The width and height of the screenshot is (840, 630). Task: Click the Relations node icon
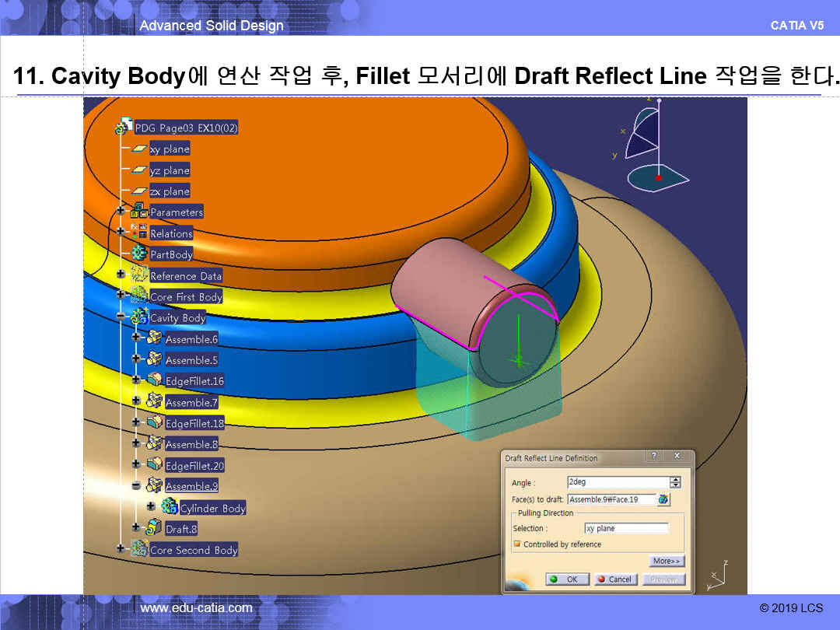139,232
